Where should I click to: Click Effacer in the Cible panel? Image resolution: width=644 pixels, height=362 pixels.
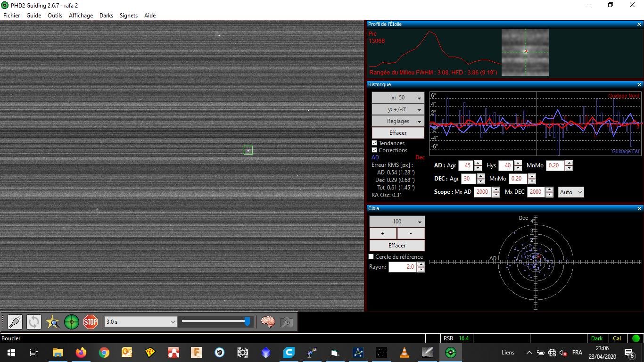point(397,246)
